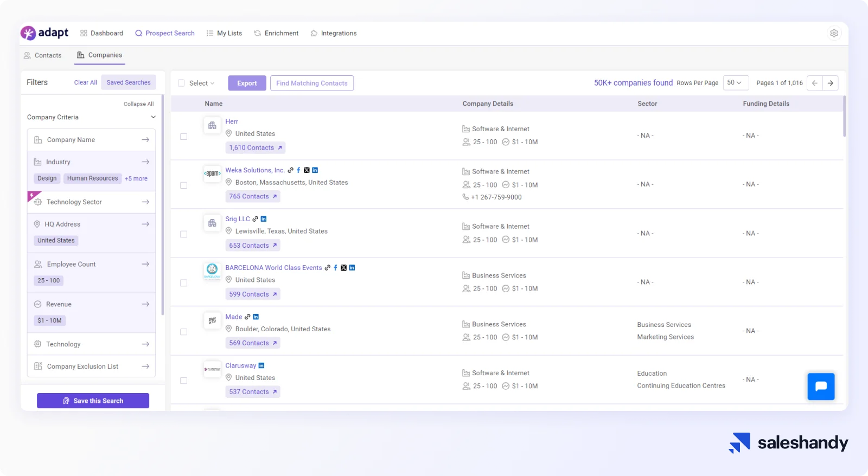Open My Lists

[224, 33]
